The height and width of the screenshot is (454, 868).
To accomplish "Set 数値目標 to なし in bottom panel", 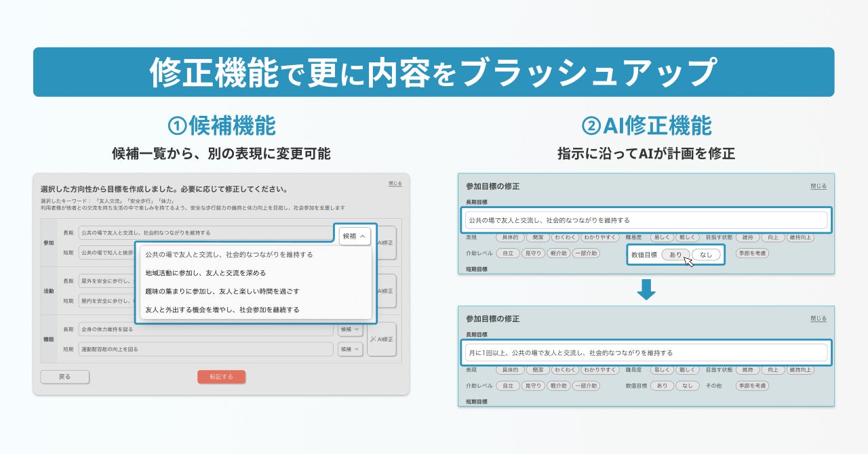I will click(x=687, y=386).
